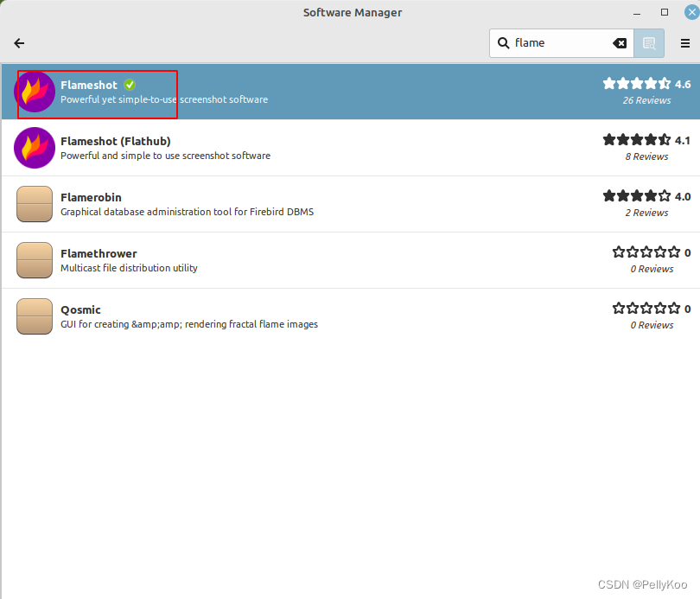This screenshot has height=599, width=700.
Task: Open the Flameshot (Flathub) title
Action: pyautogui.click(x=116, y=141)
